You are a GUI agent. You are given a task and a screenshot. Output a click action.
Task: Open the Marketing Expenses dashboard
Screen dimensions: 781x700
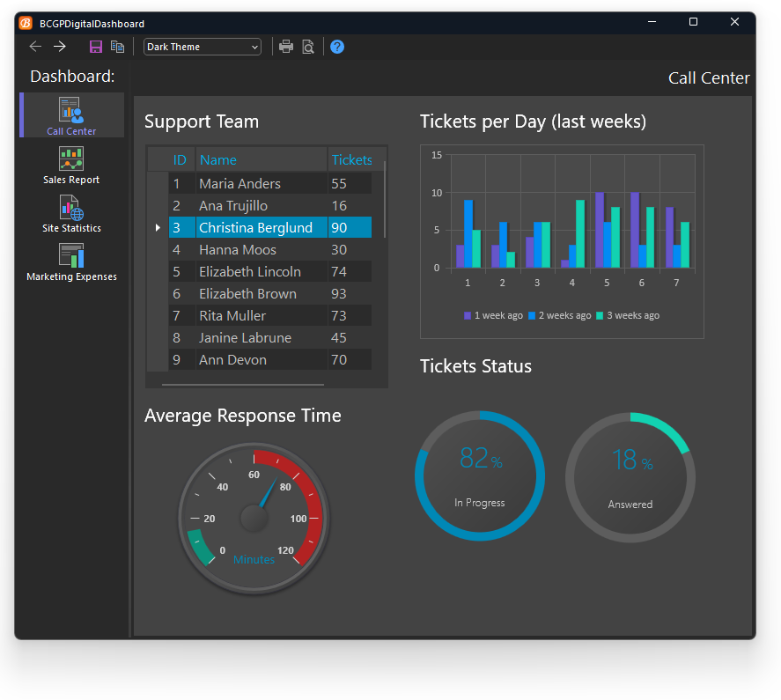click(71, 262)
